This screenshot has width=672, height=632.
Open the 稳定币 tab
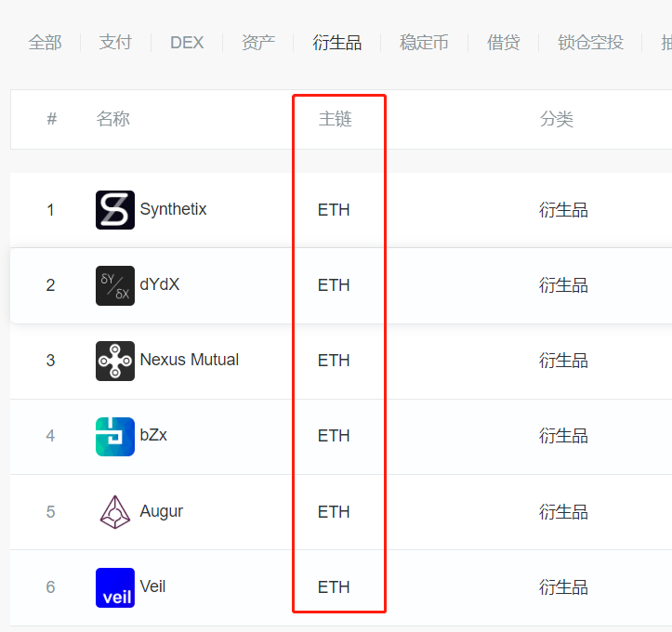424,43
